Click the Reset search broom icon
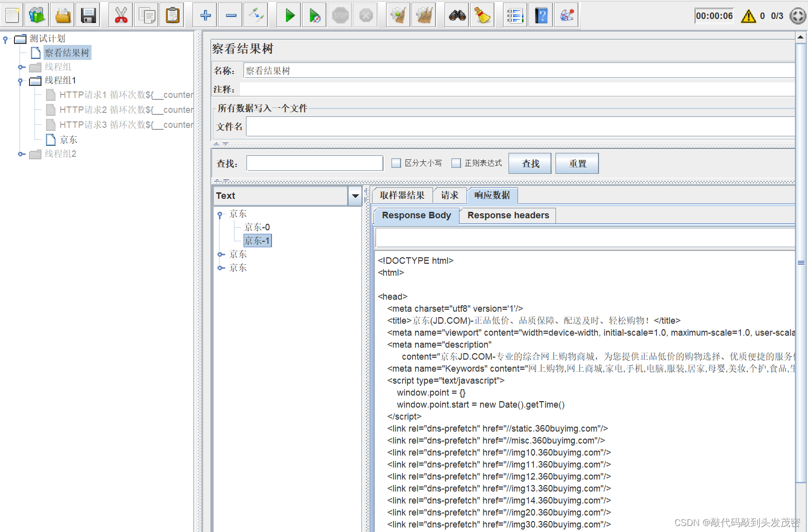Viewport: 808px width, 532px height. pyautogui.click(x=482, y=15)
